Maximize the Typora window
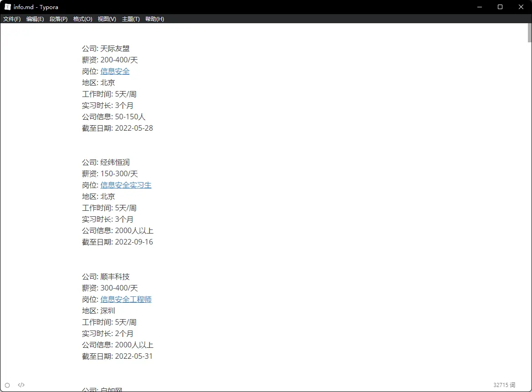 tap(500, 7)
